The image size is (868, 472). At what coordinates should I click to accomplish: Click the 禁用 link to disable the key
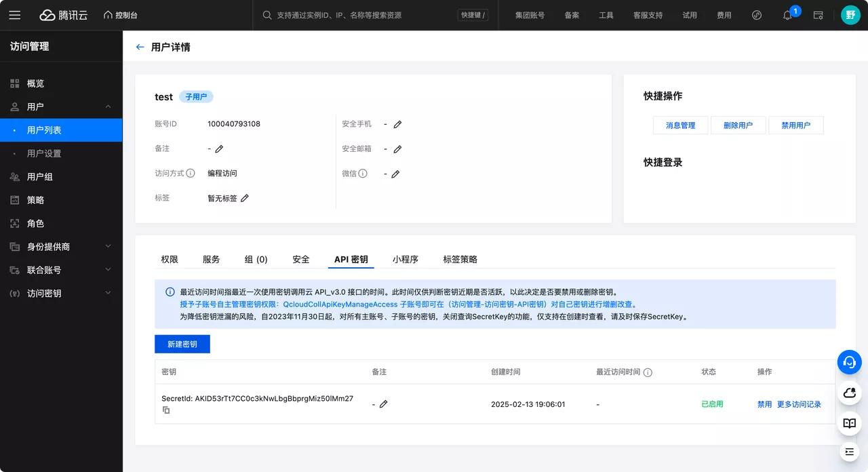click(x=764, y=404)
